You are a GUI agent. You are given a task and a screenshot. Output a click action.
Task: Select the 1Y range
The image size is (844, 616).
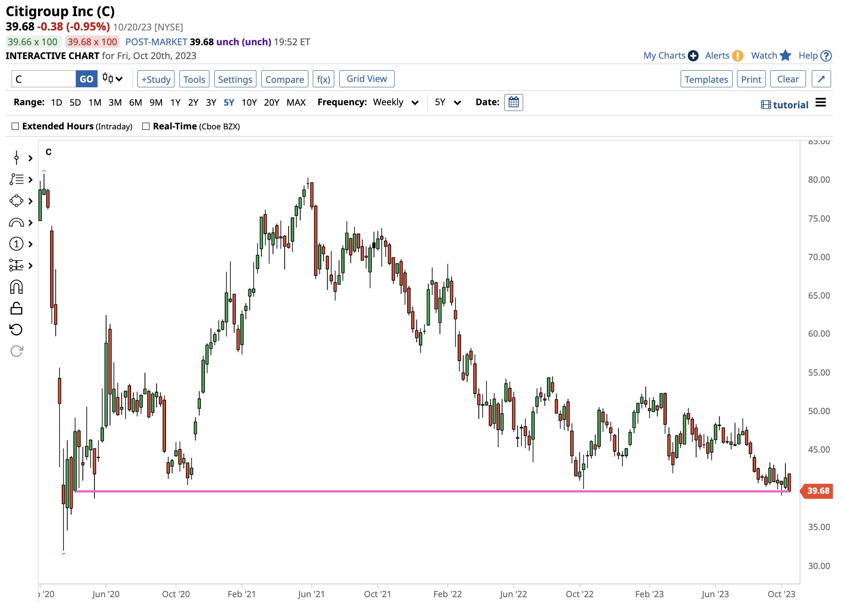(x=175, y=103)
